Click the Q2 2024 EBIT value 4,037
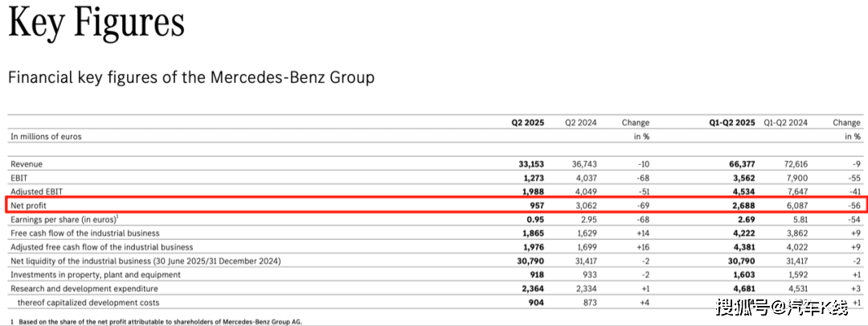This screenshot has width=868, height=326. pyautogui.click(x=587, y=178)
